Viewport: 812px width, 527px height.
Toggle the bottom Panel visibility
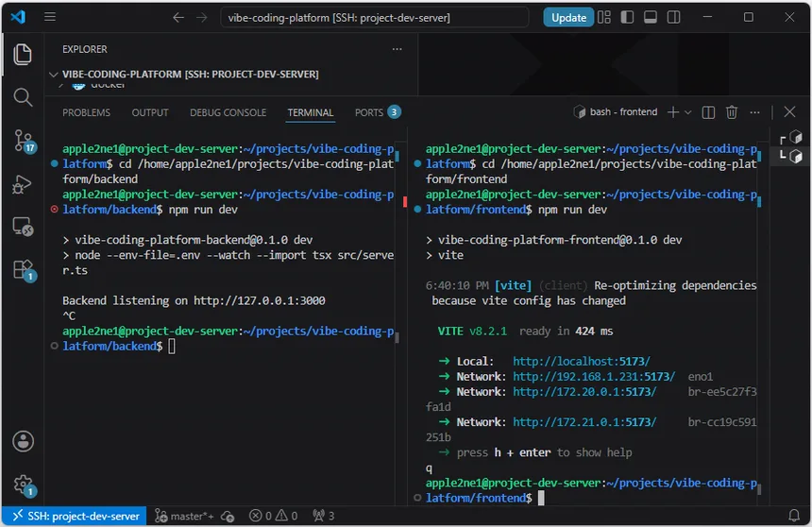click(x=651, y=17)
